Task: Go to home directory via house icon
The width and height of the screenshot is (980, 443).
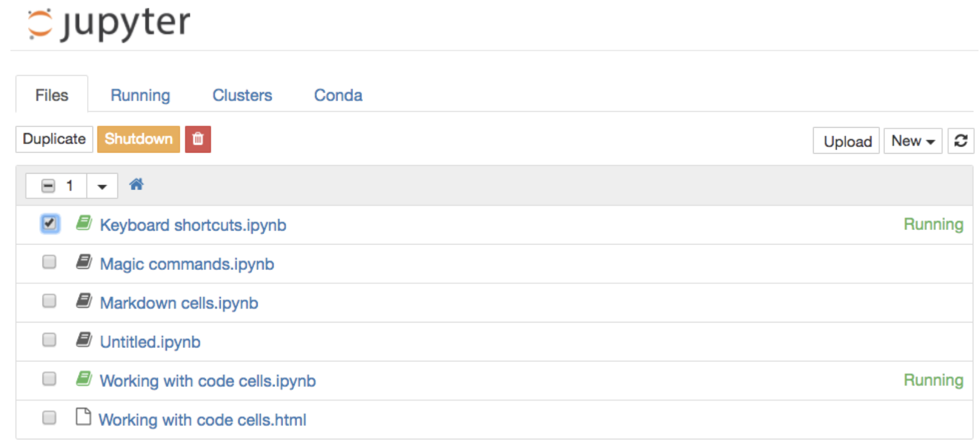Action: tap(136, 185)
